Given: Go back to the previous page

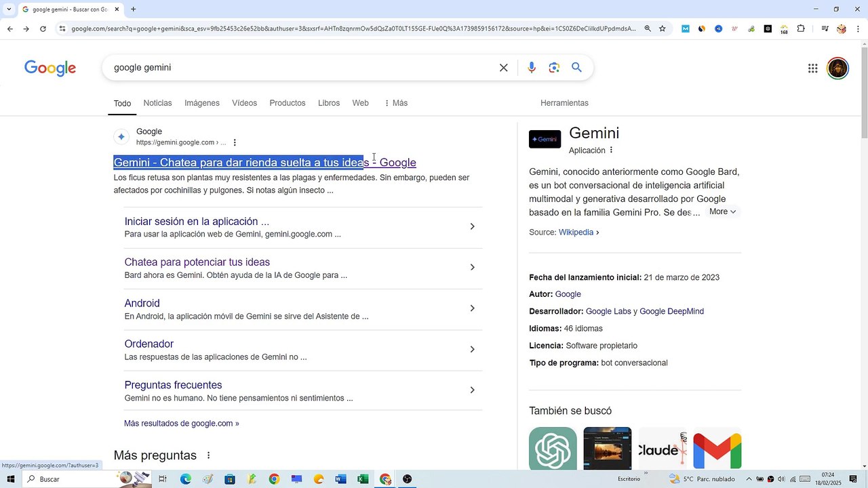Looking at the screenshot, I should point(9,28).
